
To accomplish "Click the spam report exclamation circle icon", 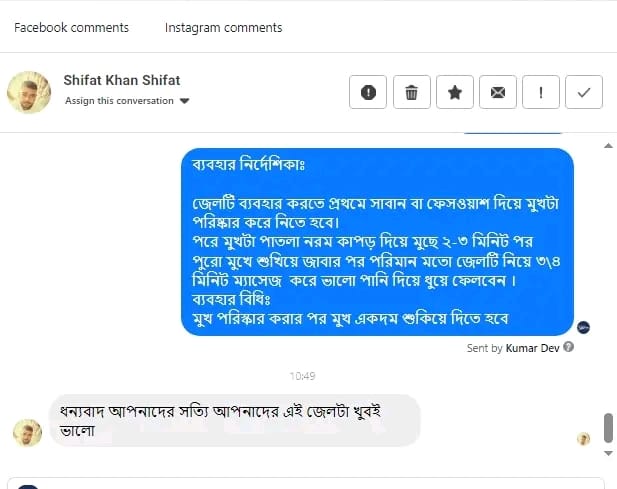I will (368, 92).
